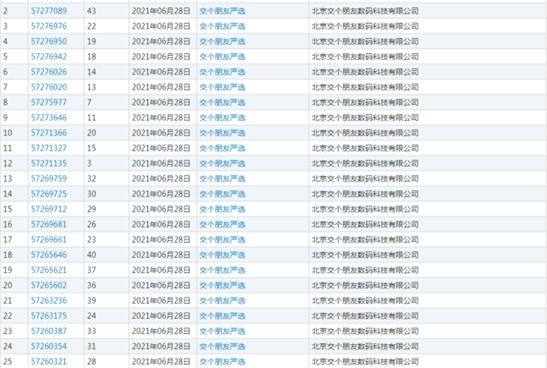This screenshot has width=547, height=368.
Task: Click registration link 57265646
Action: click(x=49, y=255)
